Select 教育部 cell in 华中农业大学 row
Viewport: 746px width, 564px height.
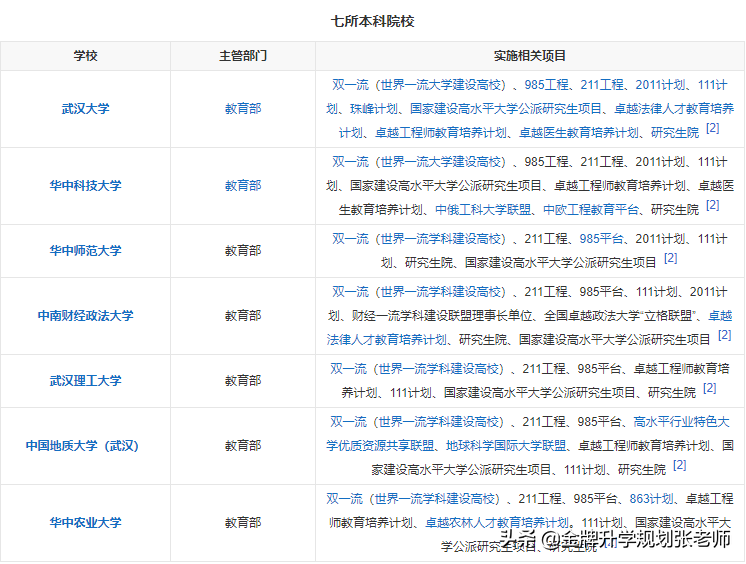pyautogui.click(x=243, y=523)
